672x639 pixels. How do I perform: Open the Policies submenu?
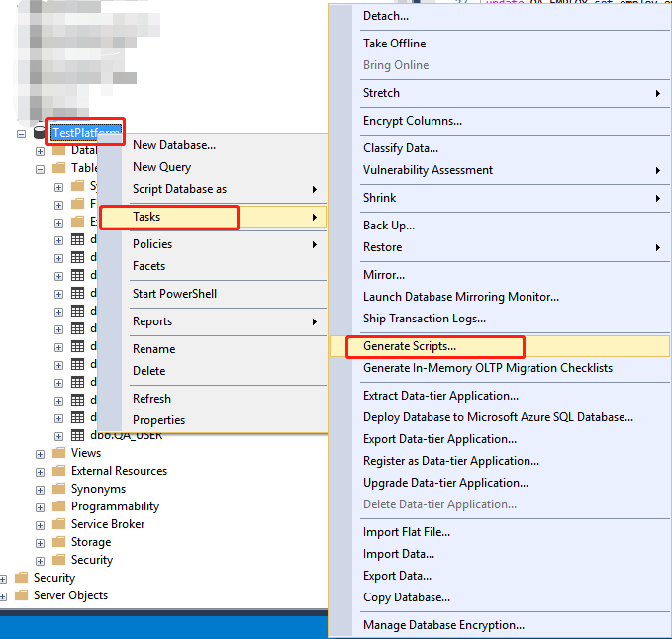click(213, 244)
